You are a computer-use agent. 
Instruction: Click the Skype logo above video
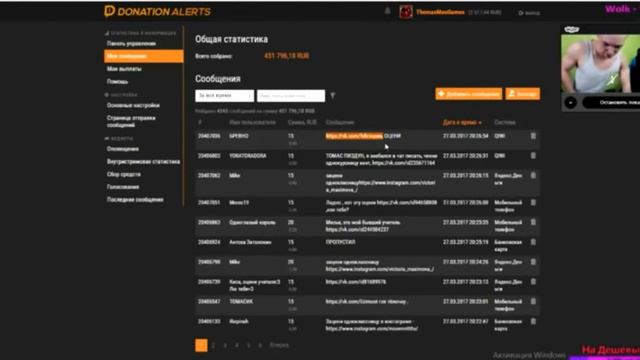[x=572, y=29]
